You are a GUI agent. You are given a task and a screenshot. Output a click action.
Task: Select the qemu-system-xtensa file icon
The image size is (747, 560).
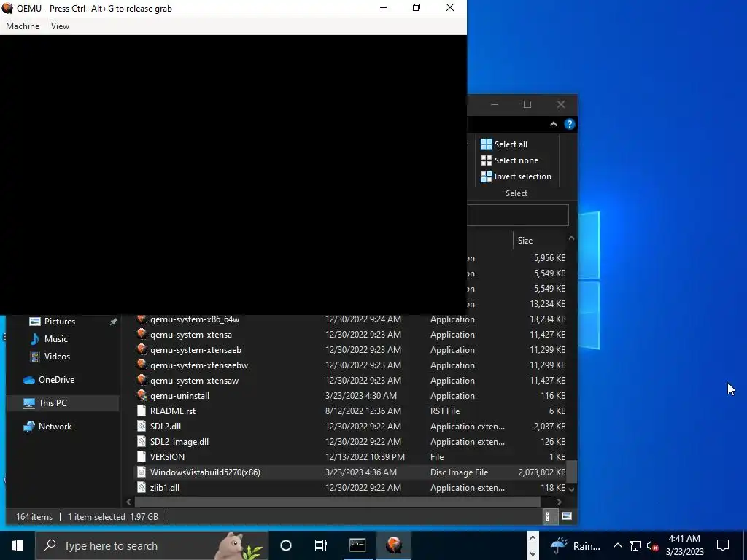pyautogui.click(x=142, y=334)
